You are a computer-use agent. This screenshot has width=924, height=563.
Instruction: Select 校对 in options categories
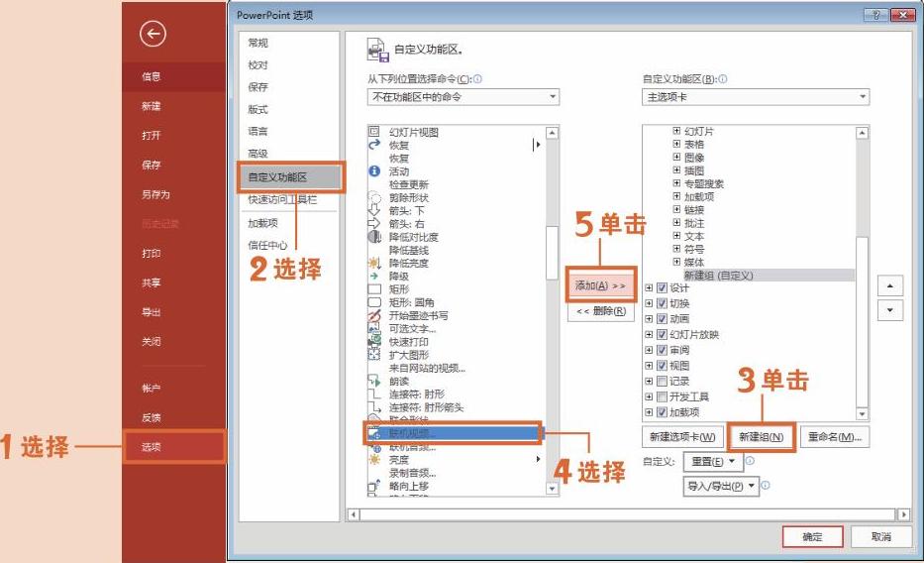click(x=258, y=64)
